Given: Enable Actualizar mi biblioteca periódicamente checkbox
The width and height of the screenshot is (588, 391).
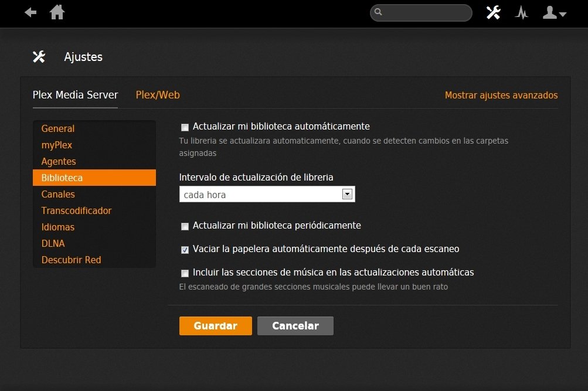Looking at the screenshot, I should pyautogui.click(x=185, y=226).
